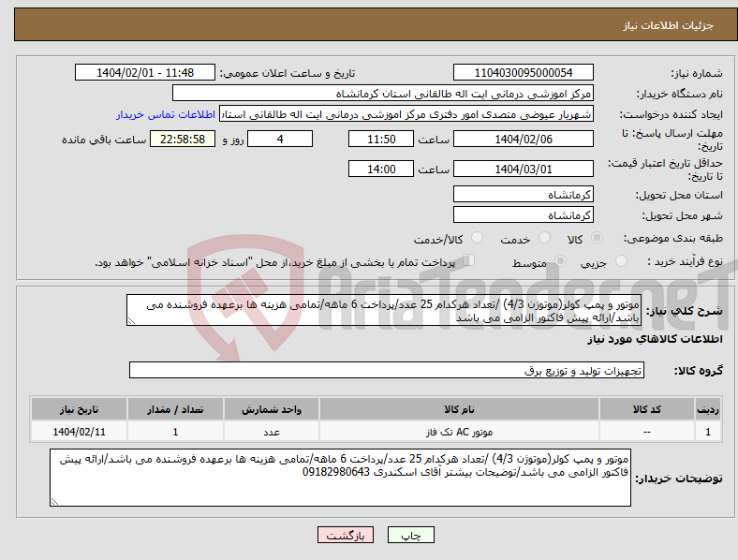Click the buyer notes textarea

click(x=340, y=478)
